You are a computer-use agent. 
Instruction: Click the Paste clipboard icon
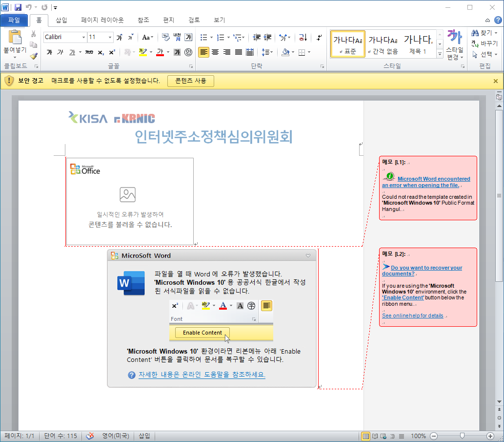tap(15, 37)
